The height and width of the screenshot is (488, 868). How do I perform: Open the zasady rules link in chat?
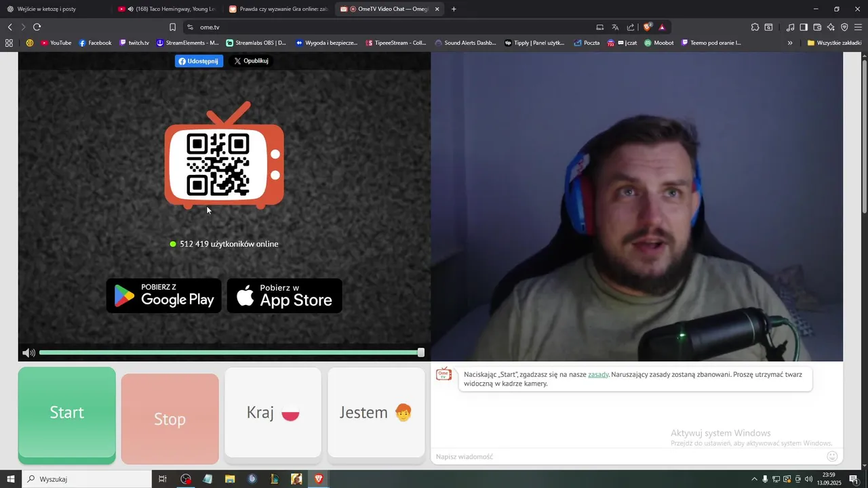598,374
